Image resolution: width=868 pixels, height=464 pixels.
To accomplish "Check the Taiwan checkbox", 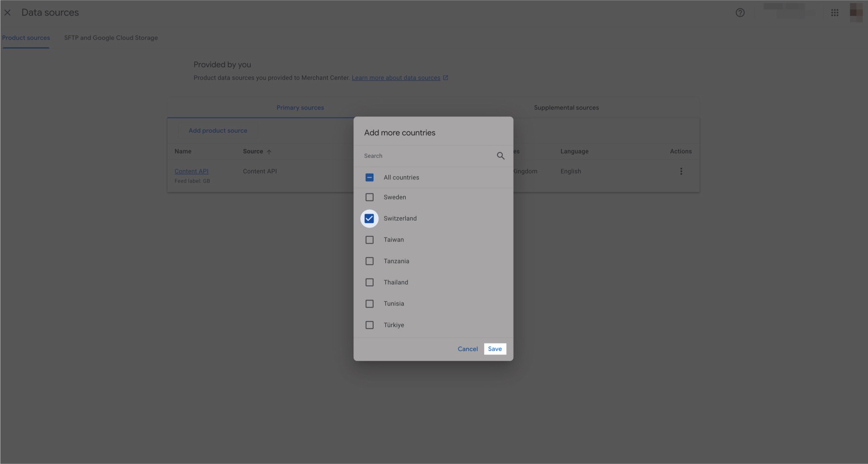I will pos(369,240).
